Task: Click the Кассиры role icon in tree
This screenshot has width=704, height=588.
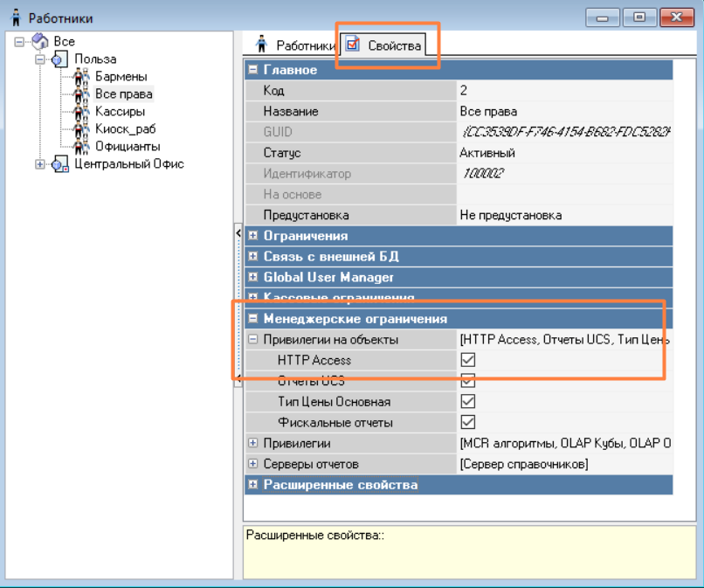Action: [x=81, y=112]
